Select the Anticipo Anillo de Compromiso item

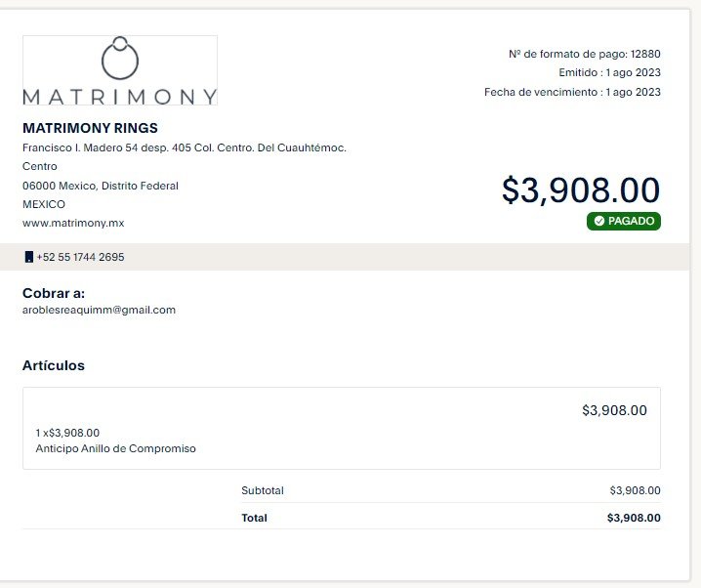(116, 448)
